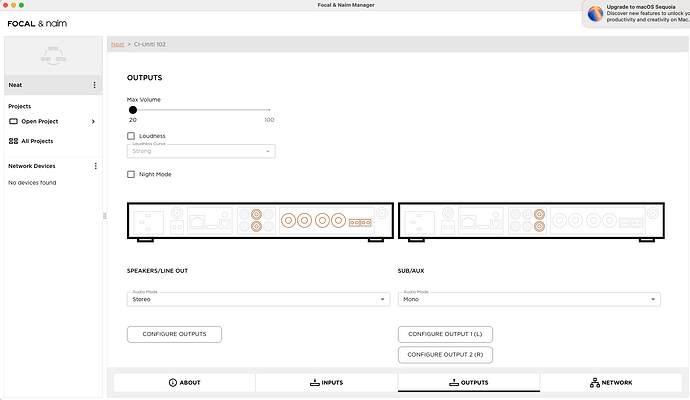Click the project placeholder image above Neat
The width and height of the screenshot is (690, 400).
point(53,56)
